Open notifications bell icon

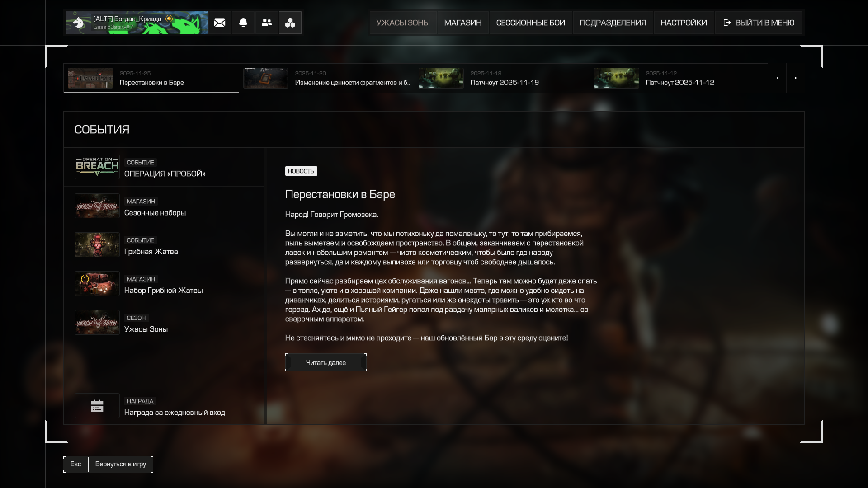pyautogui.click(x=243, y=23)
